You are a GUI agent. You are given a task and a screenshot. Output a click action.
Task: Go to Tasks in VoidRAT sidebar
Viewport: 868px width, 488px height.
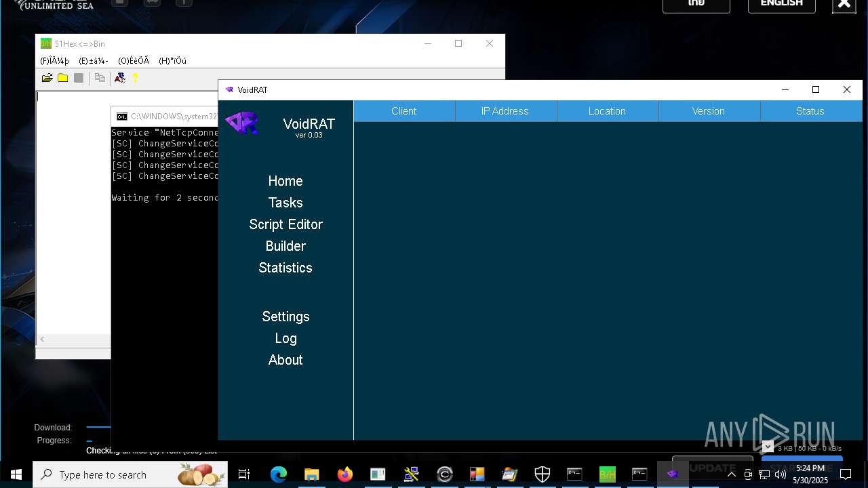285,203
